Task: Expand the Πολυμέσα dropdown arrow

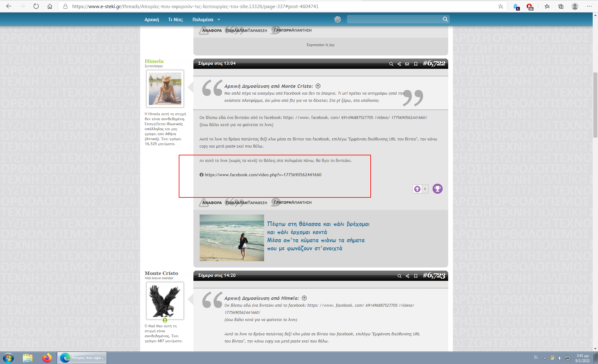Action: click(219, 20)
